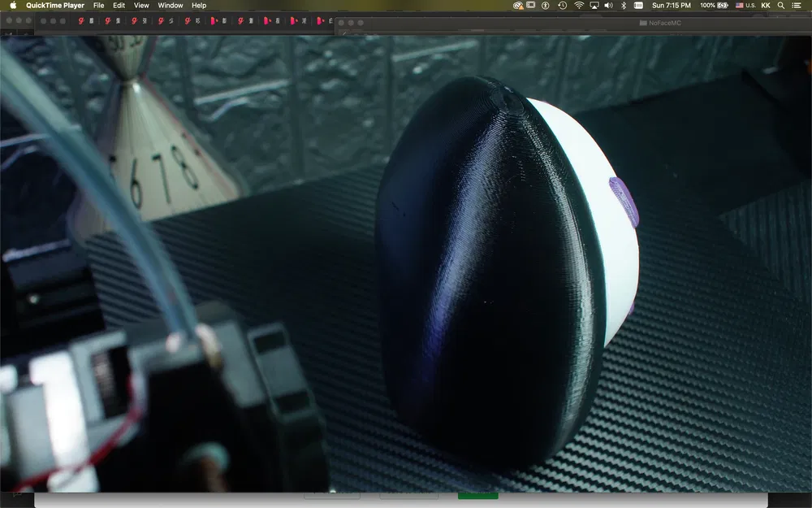
Task: Open the Window menu
Action: [171, 5]
